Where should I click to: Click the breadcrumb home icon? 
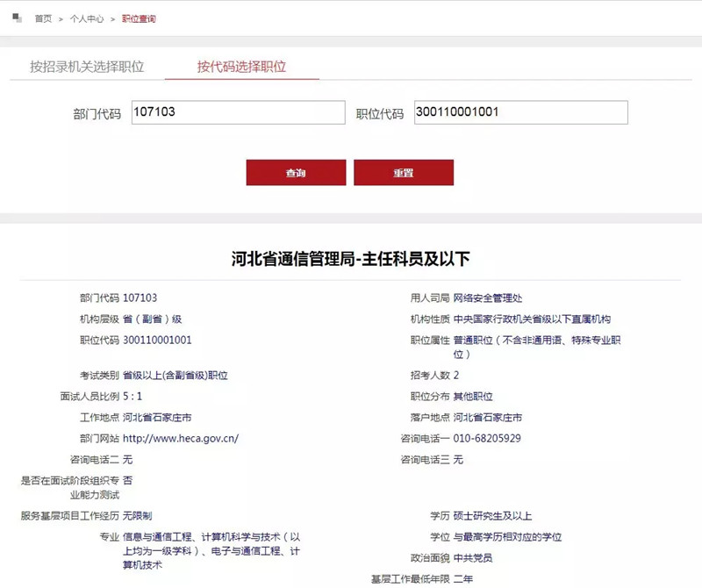tap(18, 18)
